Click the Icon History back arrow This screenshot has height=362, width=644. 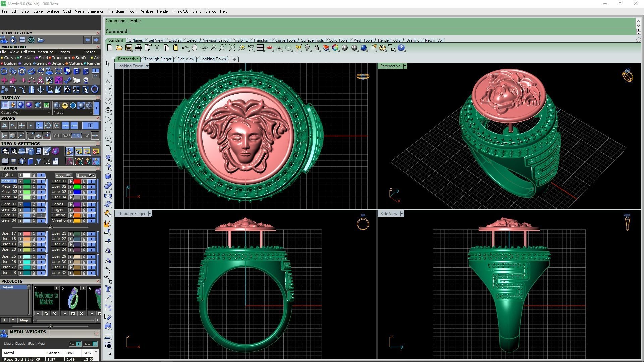(87, 40)
